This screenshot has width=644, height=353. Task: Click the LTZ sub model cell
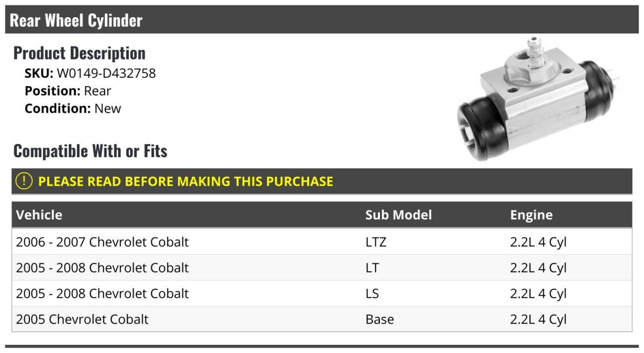coord(376,242)
